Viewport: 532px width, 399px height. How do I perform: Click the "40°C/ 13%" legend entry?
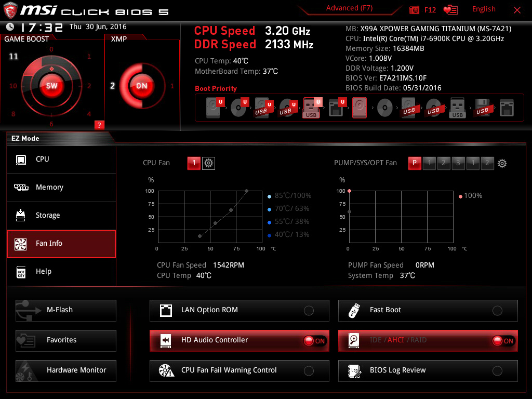pos(292,234)
